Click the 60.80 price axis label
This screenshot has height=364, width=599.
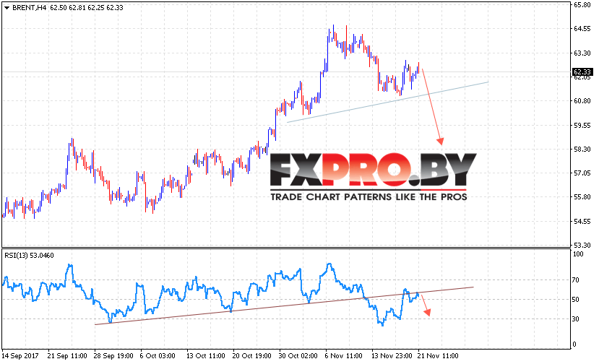tap(582, 101)
